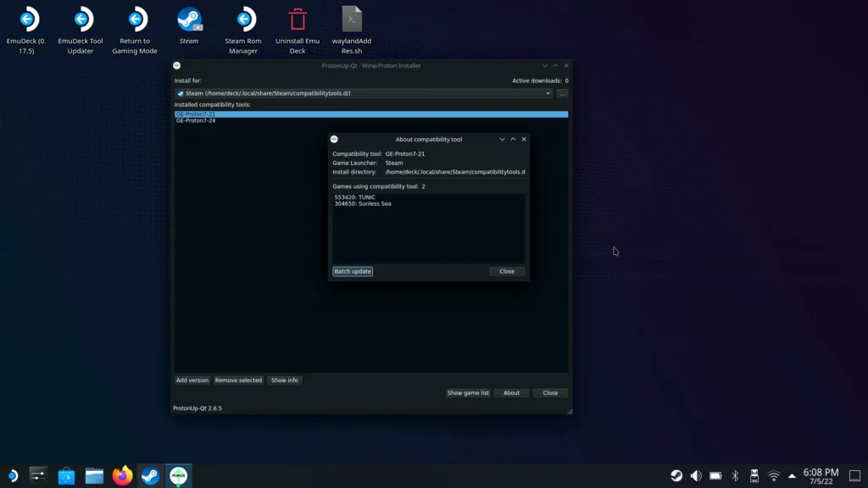
Task: Select the Return to Gaming Mode desktop icon
Action: tap(135, 30)
